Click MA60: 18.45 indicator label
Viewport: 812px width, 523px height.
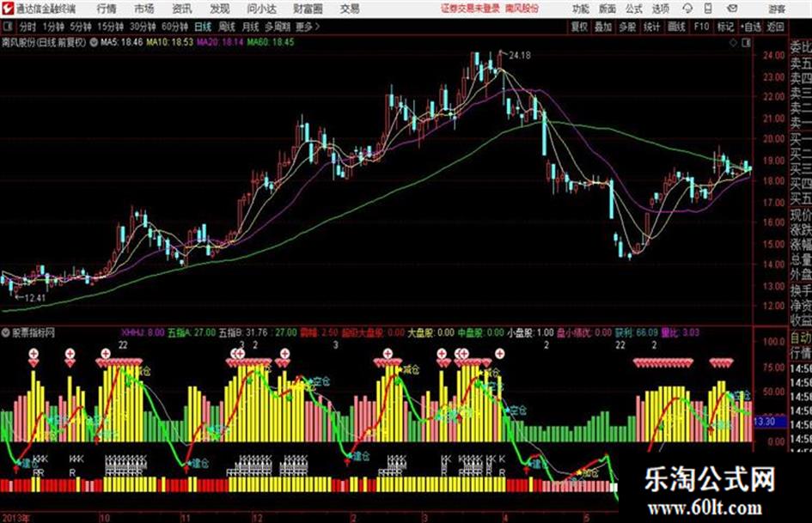coord(271,42)
